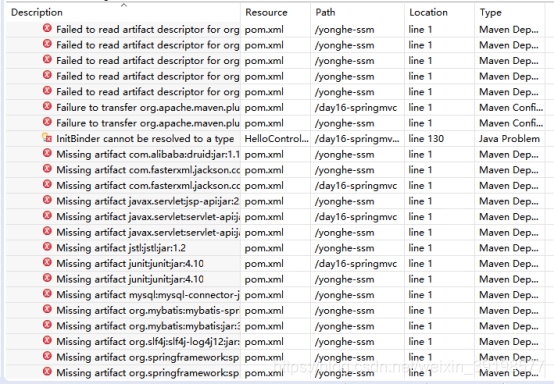Select 'Missing artifact org.mybatis:mybatis:jar' description
Image resolution: width=554 pixels, height=385 pixels.
(x=148, y=326)
